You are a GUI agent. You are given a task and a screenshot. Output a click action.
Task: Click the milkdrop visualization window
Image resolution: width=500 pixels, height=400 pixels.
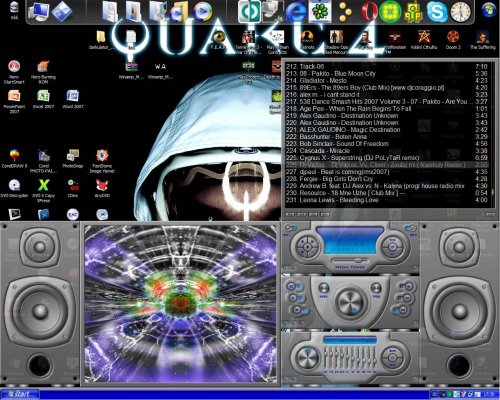click(x=180, y=303)
